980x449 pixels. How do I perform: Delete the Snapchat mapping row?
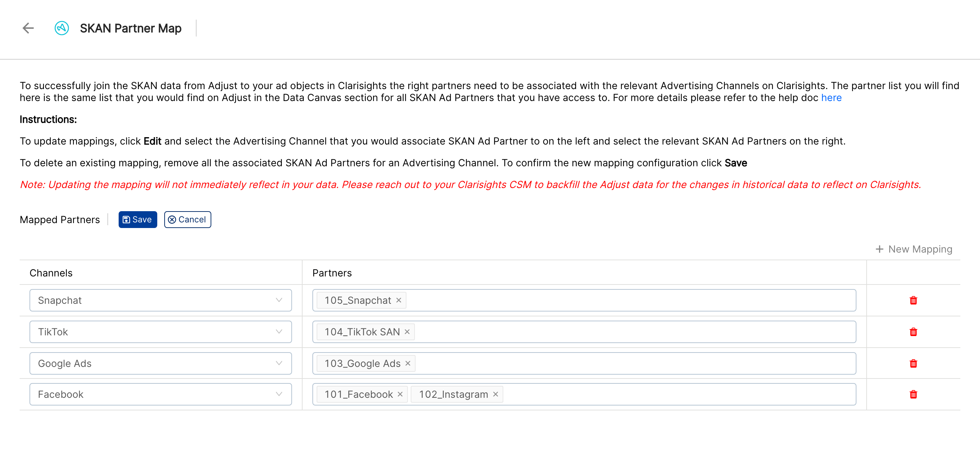[913, 300]
